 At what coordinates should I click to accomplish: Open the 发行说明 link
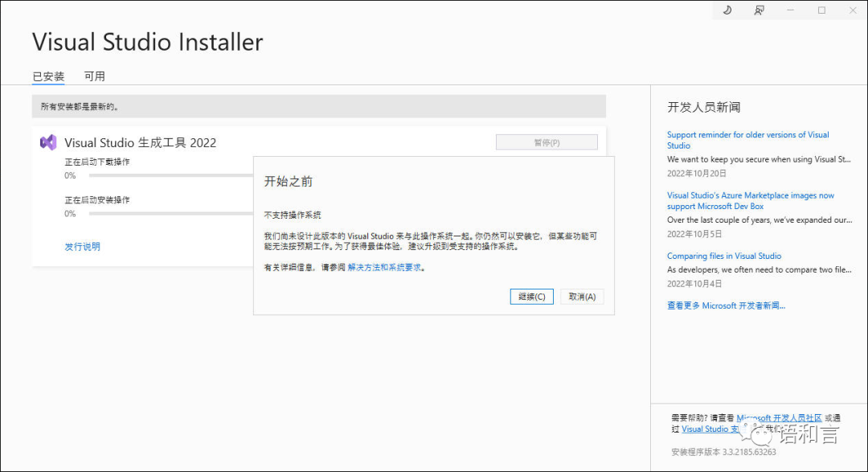pos(83,247)
